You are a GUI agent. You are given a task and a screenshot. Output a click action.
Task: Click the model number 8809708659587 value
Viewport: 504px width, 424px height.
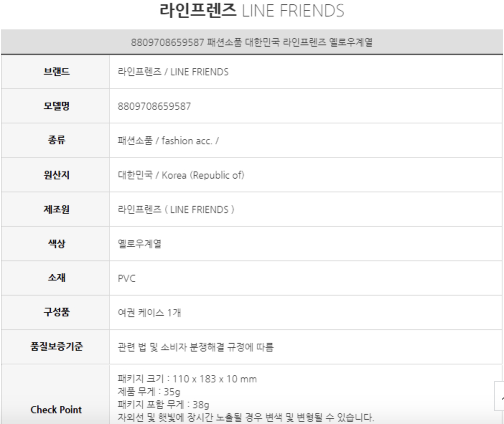(x=154, y=106)
